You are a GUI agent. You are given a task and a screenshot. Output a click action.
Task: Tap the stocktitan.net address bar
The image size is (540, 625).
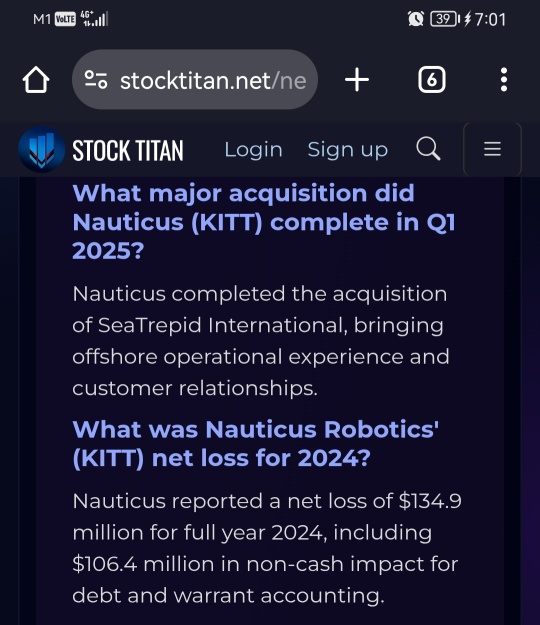(x=194, y=80)
